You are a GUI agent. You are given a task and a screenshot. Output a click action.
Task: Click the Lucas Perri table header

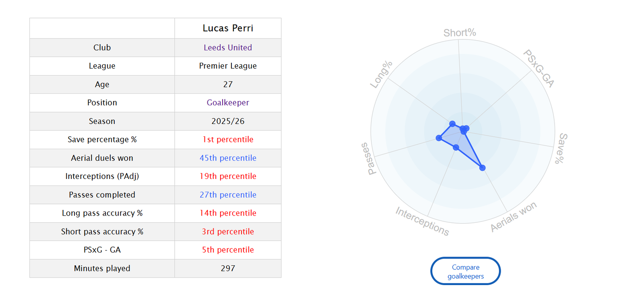(x=228, y=28)
